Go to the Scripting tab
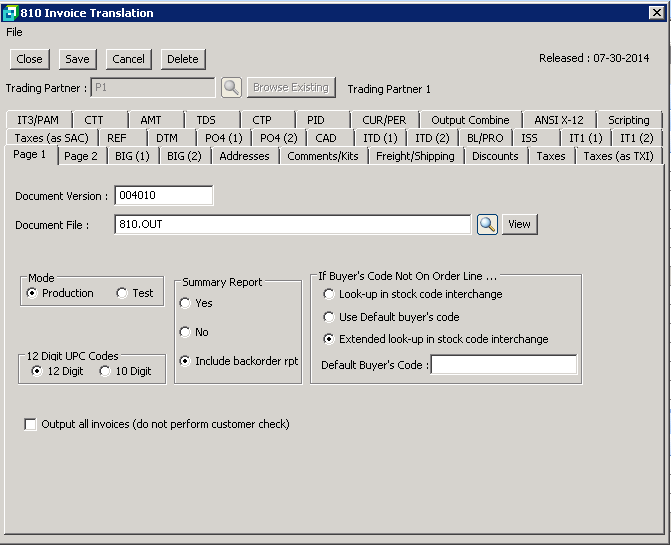 628,120
